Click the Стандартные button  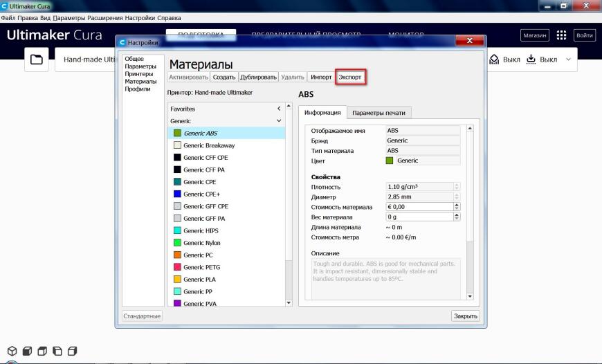pyautogui.click(x=142, y=316)
